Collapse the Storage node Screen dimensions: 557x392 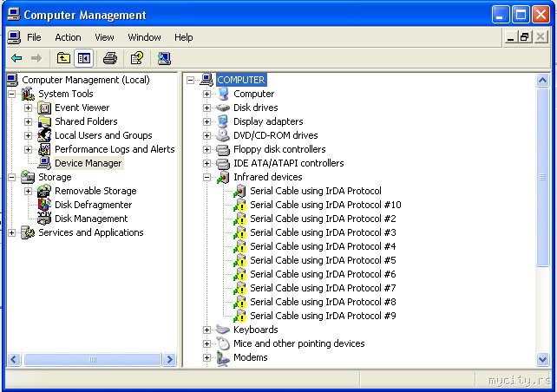click(x=12, y=177)
